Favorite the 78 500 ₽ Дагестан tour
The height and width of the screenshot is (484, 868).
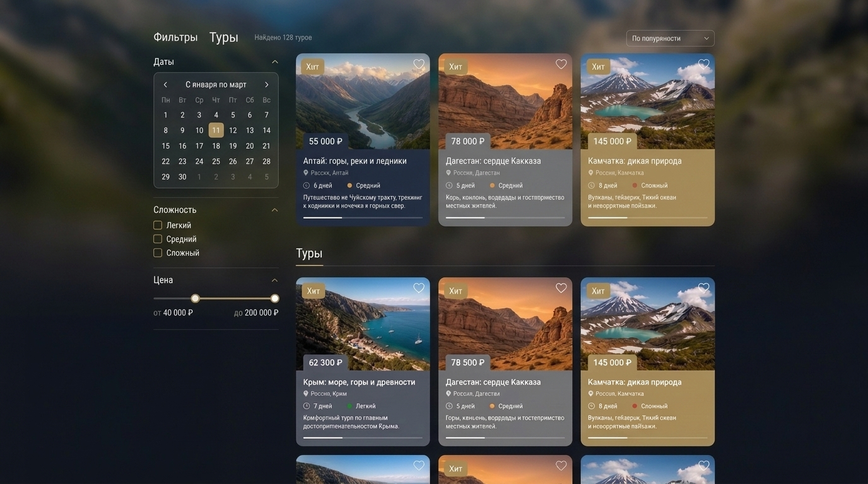561,288
